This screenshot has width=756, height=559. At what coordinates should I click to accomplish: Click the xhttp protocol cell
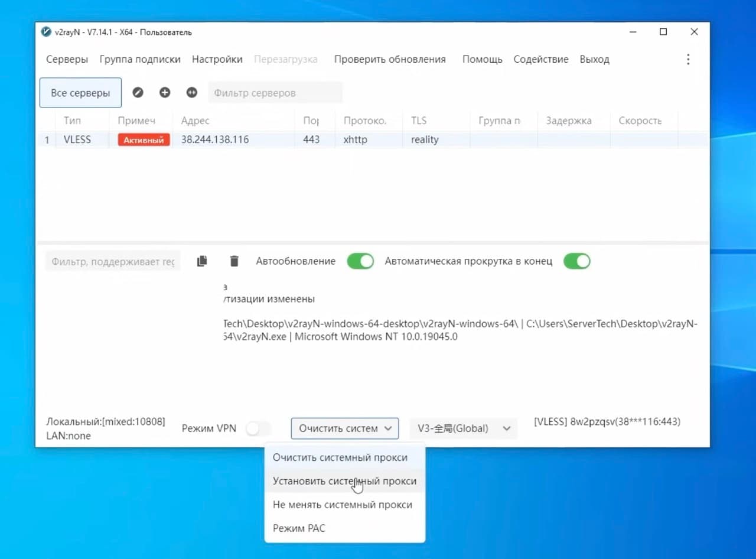tap(355, 140)
